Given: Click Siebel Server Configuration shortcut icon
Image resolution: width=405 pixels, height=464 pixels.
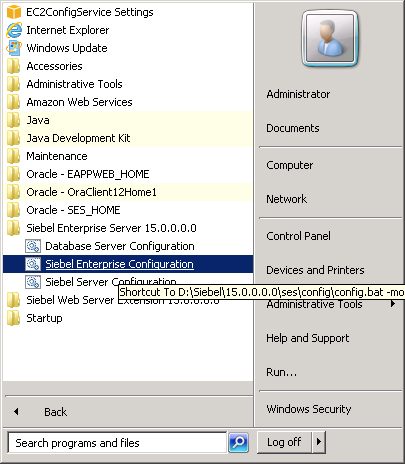Looking at the screenshot, I should (33, 282).
